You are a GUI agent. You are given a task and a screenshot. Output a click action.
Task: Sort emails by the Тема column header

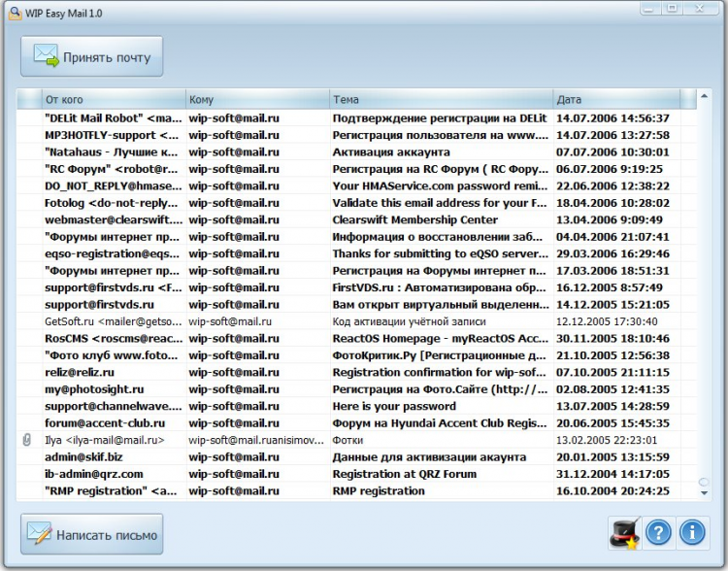coord(441,99)
